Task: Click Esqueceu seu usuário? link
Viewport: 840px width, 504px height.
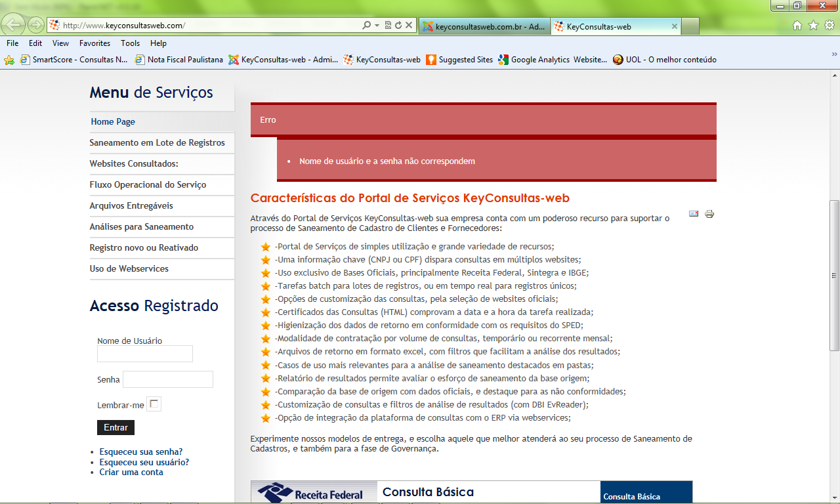Action: [x=144, y=462]
